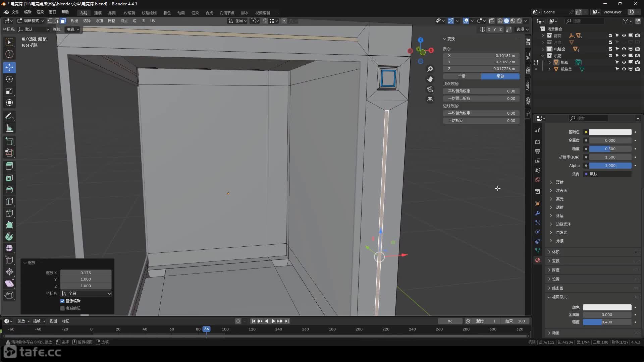Image resolution: width=644 pixels, height=362 pixels.
Task: Open the 网格 menu in viewport header
Action: 111,21
